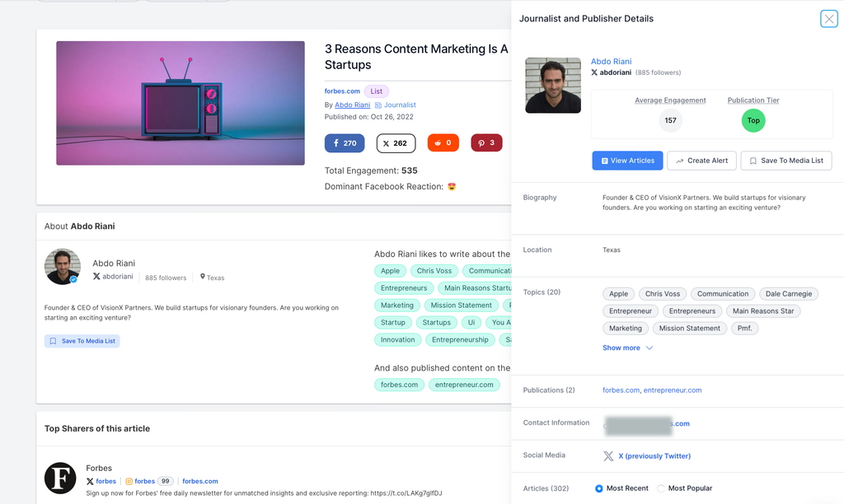Select the Most Popular radio button

point(661,488)
